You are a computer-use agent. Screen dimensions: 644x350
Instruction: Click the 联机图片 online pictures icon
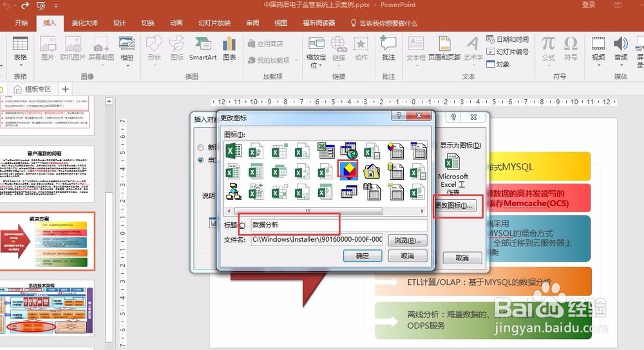tap(73, 48)
